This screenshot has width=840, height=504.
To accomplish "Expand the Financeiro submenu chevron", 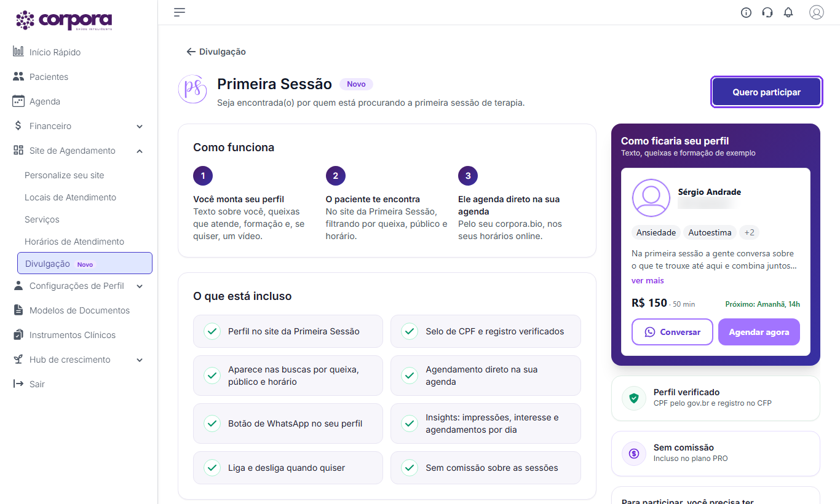I will [x=140, y=126].
